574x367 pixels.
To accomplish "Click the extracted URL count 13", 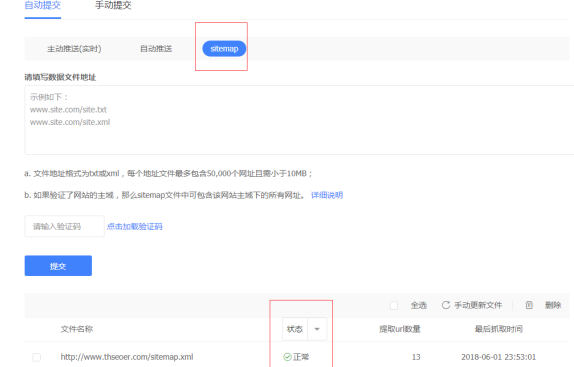I will pyautogui.click(x=416, y=357).
